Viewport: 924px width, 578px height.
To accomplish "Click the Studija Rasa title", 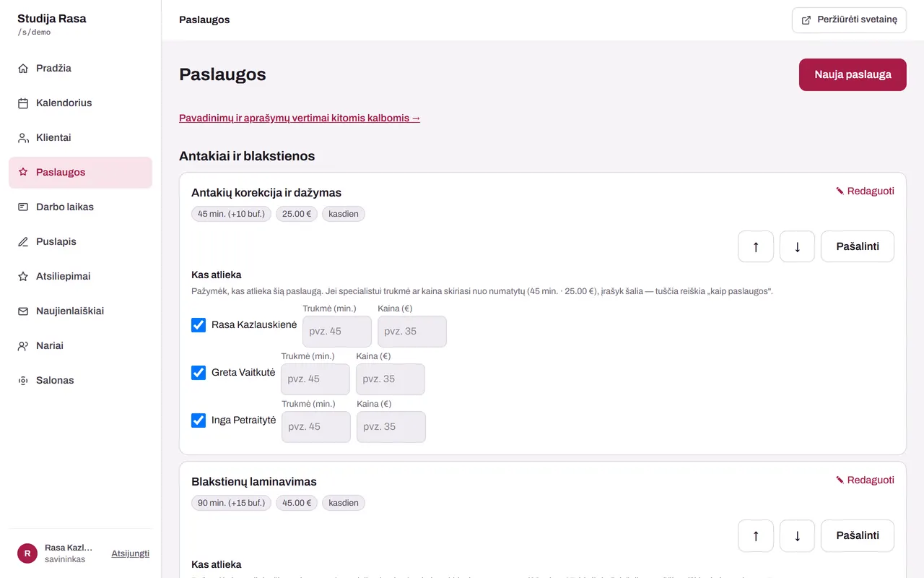I will [x=52, y=19].
